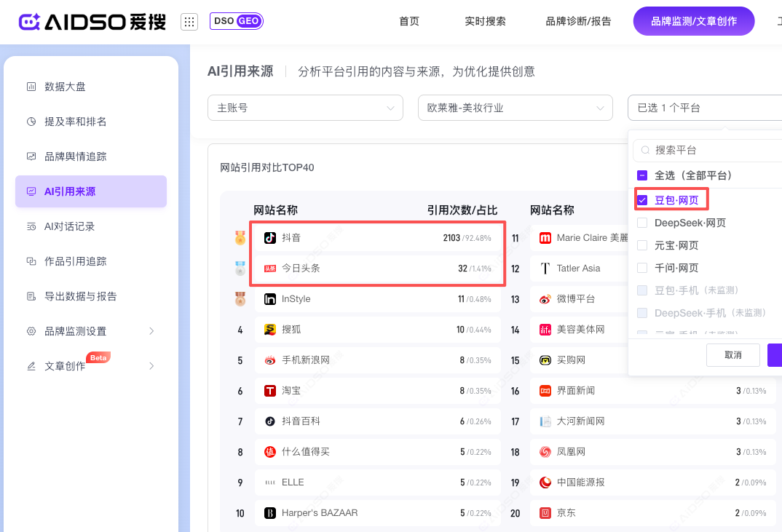
Task: Click the 手机新浪网 logo icon
Action: pyautogui.click(x=270, y=360)
